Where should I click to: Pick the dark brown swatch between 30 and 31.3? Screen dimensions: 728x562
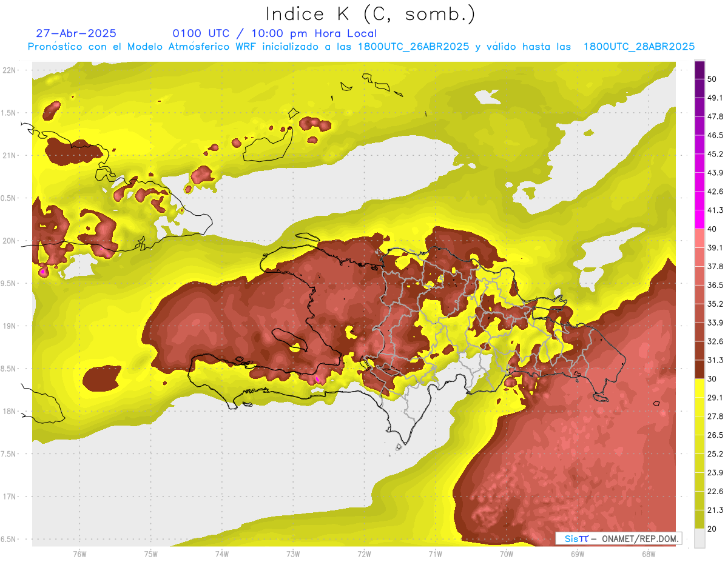click(x=699, y=370)
